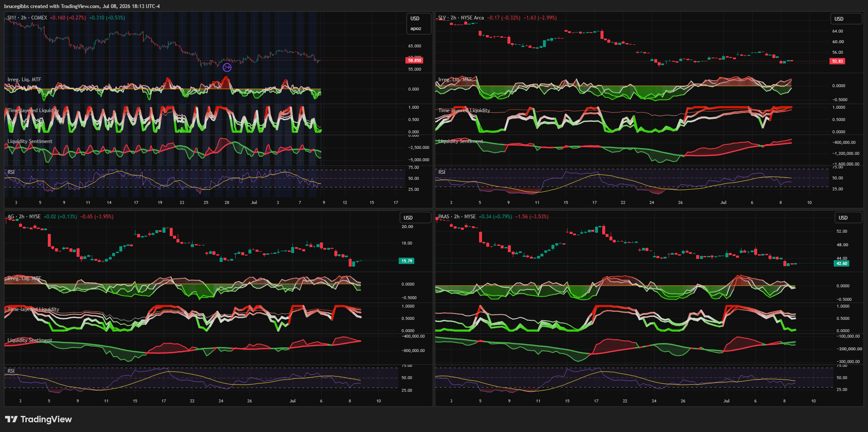Select Irreg. Liq. MTF label in SI1! chart
This screenshot has height=432, width=868.
click(x=24, y=80)
